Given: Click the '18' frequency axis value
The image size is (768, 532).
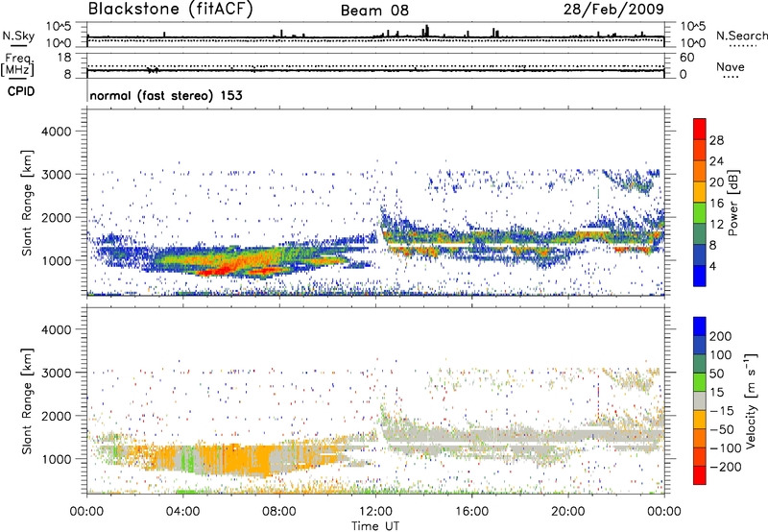Looking at the screenshot, I should 64,58.
